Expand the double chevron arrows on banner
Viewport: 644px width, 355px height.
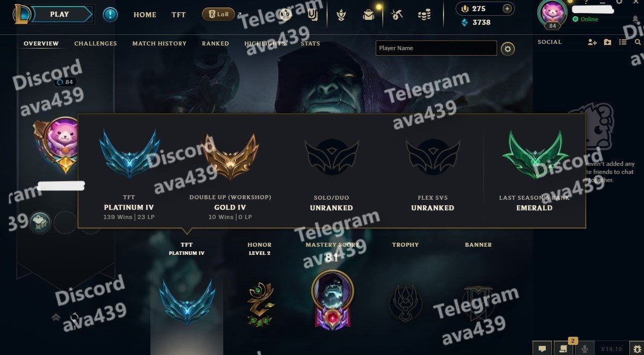pos(56,318)
